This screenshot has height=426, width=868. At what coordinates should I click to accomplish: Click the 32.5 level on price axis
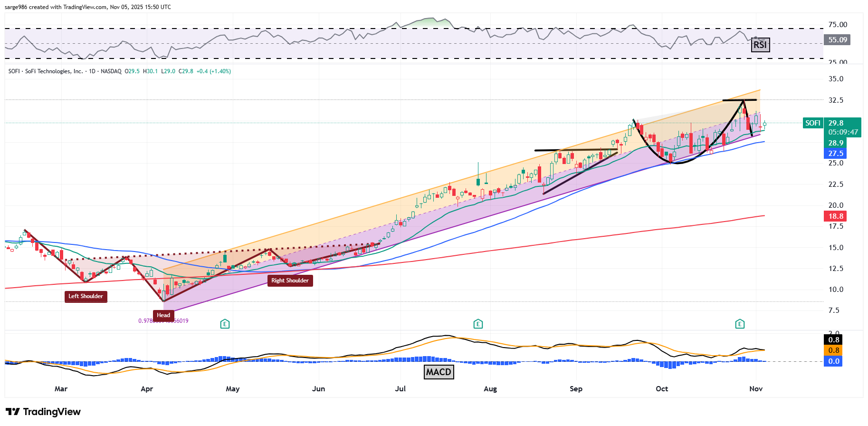(836, 100)
